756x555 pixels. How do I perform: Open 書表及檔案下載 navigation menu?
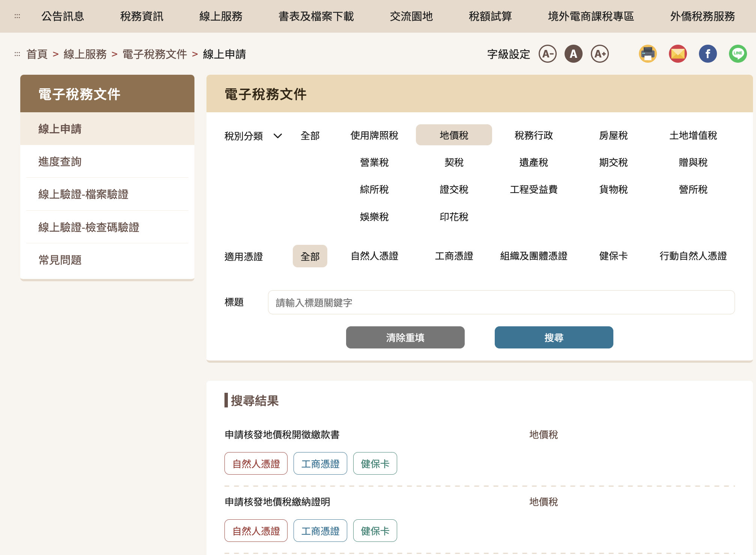point(316,16)
